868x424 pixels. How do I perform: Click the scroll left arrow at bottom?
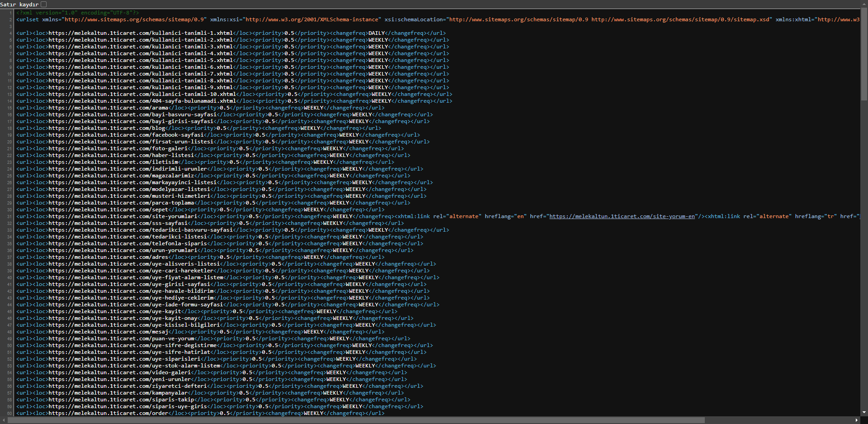3,420
